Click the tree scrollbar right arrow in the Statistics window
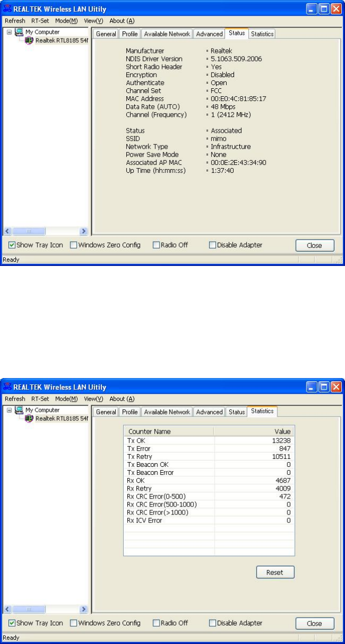Image resolution: width=345 pixels, height=644 pixels. click(x=83, y=609)
